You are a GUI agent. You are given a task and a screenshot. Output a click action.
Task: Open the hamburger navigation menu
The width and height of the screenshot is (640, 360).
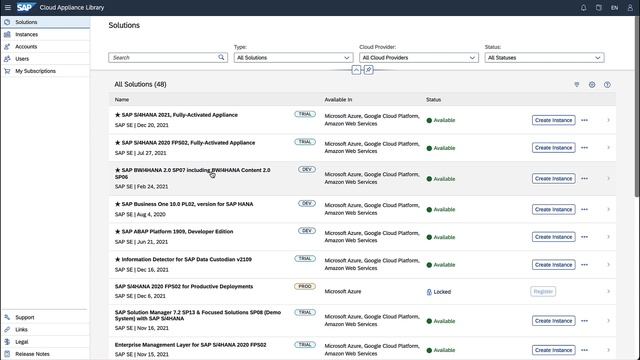[7, 7]
